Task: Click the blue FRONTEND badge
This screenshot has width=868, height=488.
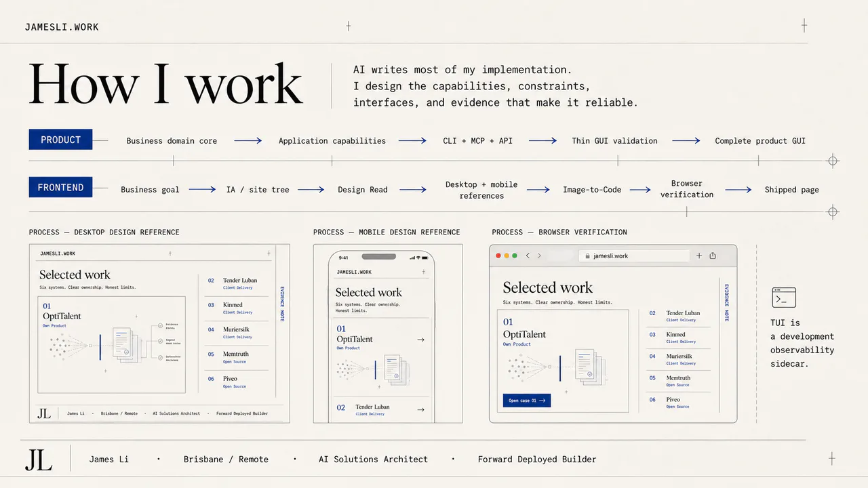Action: click(60, 187)
